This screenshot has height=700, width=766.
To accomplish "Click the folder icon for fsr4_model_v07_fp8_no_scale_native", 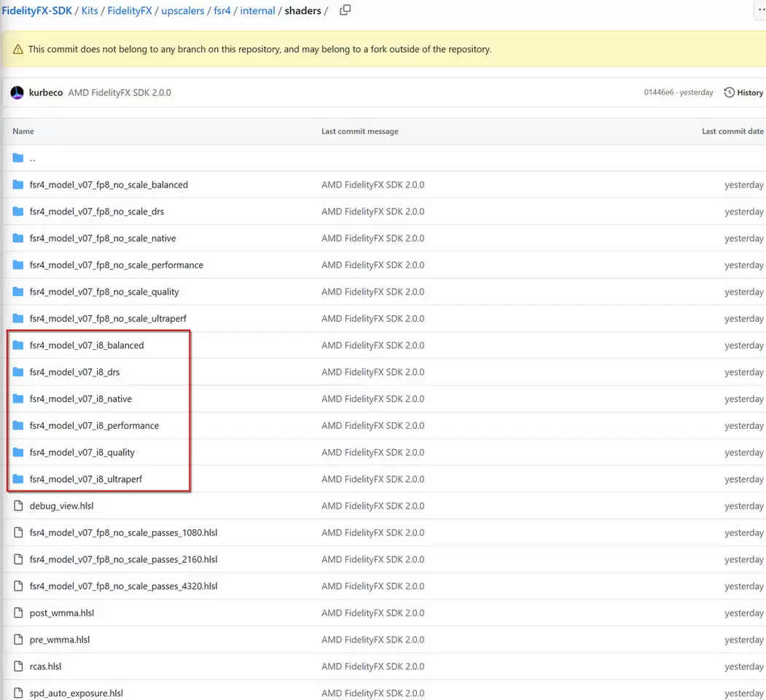I will click(x=18, y=238).
